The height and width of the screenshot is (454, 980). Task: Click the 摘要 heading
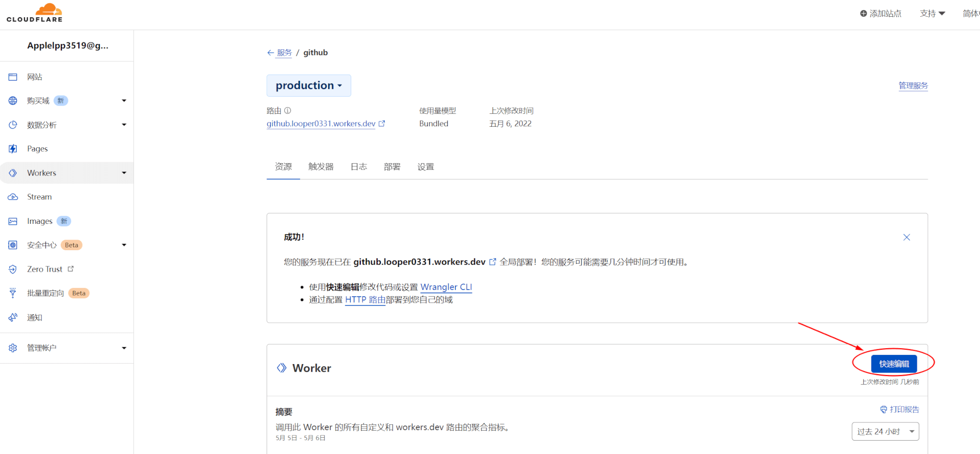(x=284, y=412)
